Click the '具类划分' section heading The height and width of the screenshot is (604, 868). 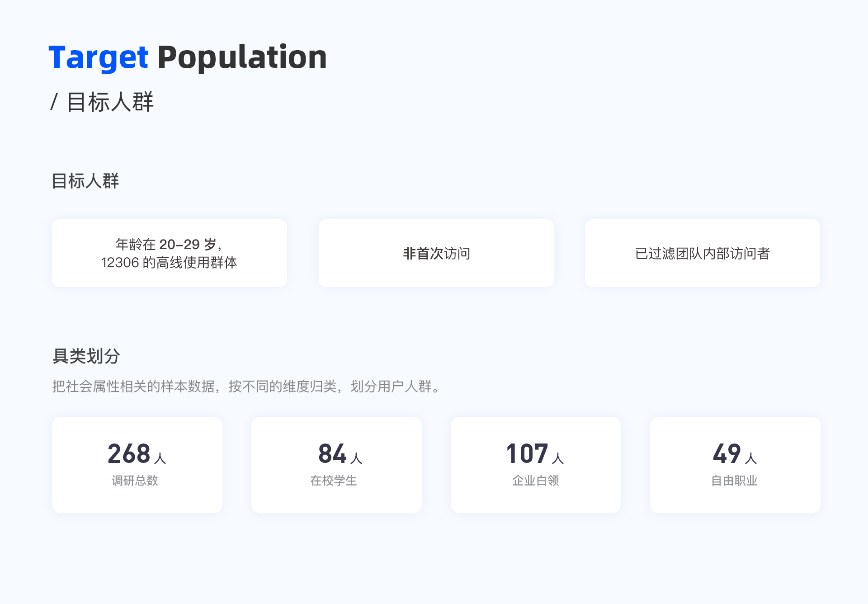86,356
